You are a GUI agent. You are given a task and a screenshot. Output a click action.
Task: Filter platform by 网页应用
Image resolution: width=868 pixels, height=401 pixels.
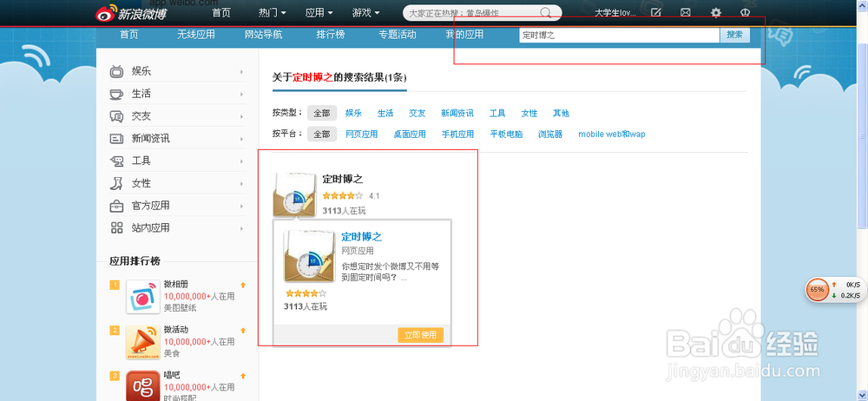coord(361,134)
